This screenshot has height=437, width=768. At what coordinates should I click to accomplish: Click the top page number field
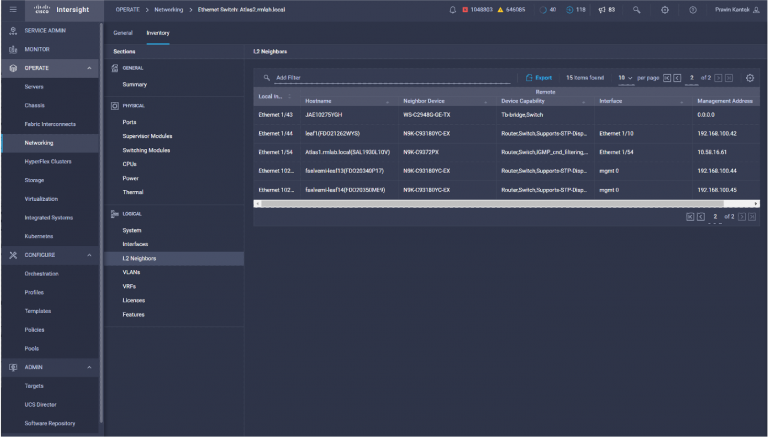tap(692, 78)
